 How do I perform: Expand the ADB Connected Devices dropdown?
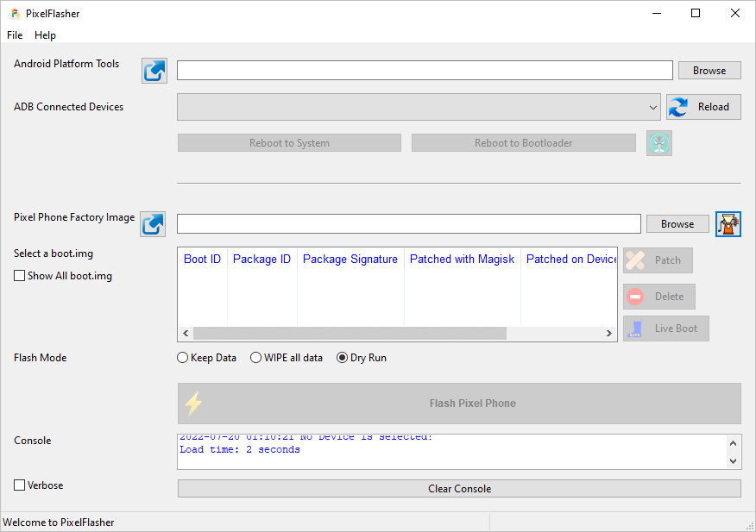pos(419,107)
